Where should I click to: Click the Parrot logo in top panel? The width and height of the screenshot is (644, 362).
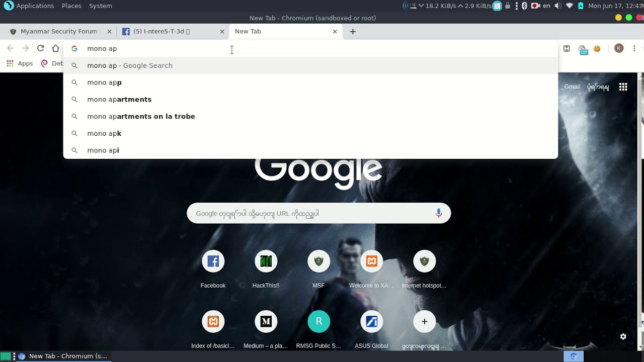pos(9,6)
